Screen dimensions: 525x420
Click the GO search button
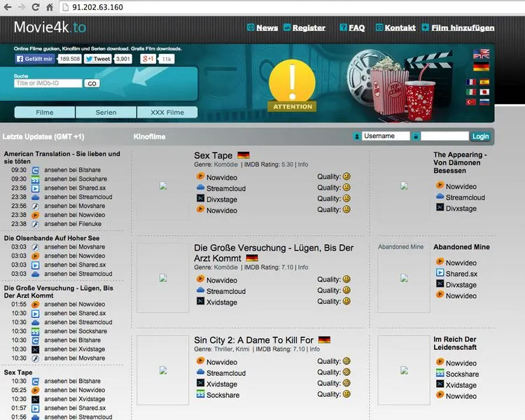92,84
